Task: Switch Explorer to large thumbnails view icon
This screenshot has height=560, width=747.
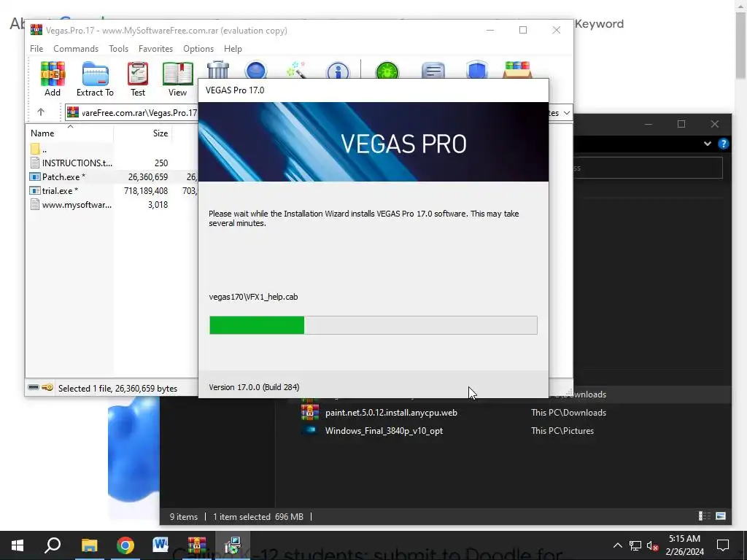Action: click(x=721, y=516)
